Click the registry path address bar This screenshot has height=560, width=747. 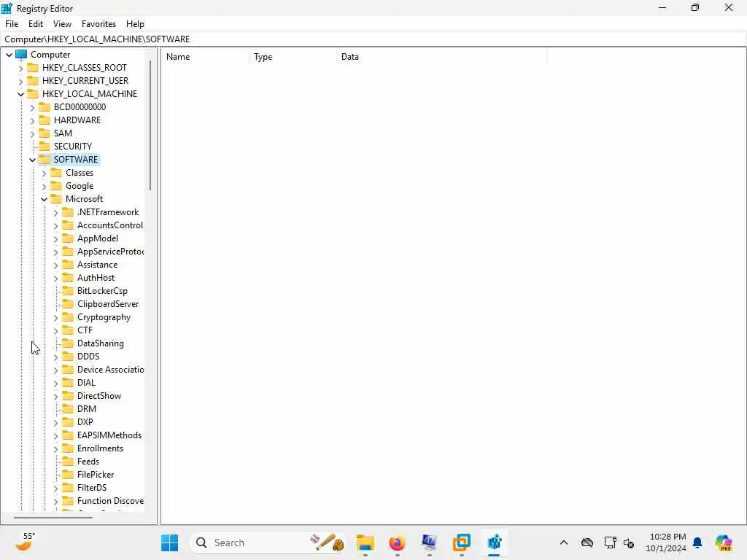tap(373, 39)
